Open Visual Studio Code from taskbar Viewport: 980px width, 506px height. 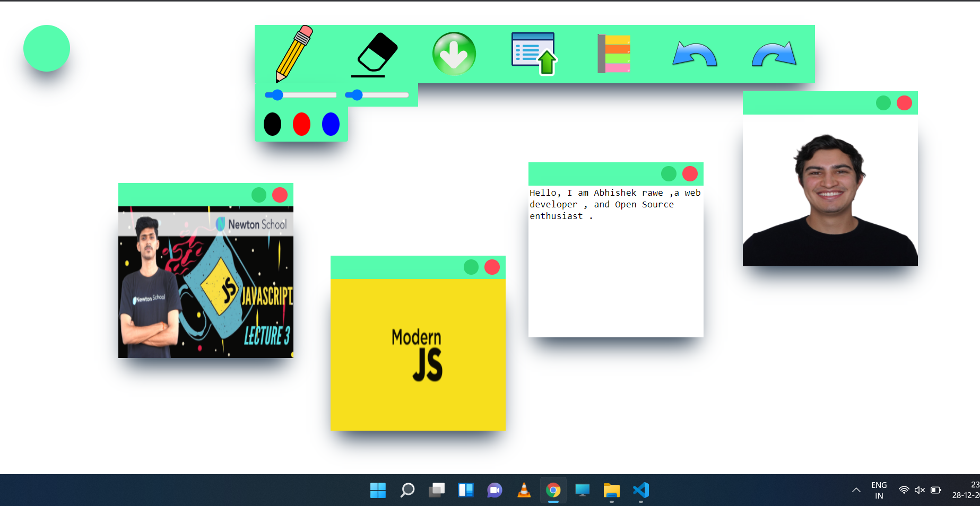(641, 490)
